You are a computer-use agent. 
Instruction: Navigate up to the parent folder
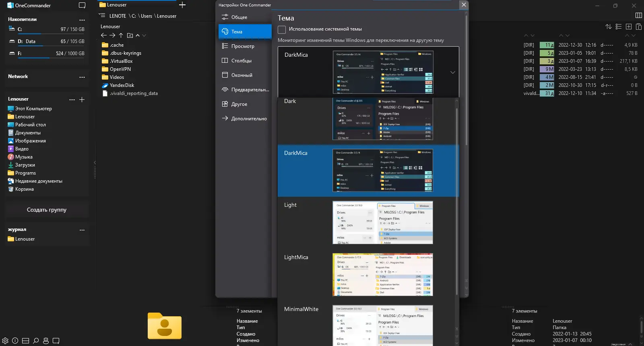point(121,35)
